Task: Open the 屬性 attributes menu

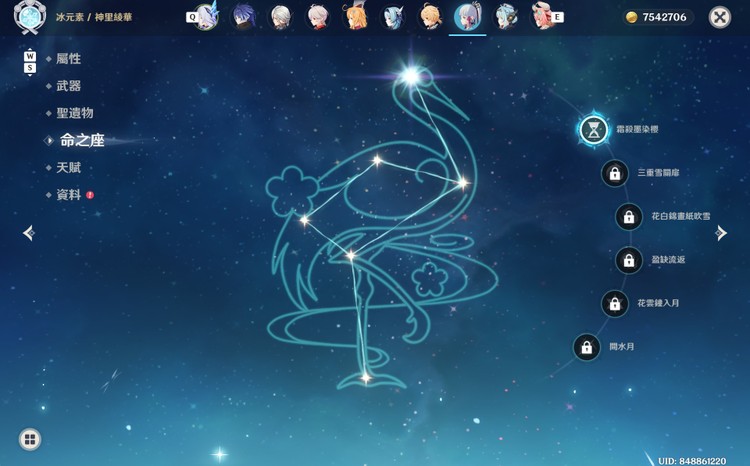Action: pyautogui.click(x=68, y=59)
